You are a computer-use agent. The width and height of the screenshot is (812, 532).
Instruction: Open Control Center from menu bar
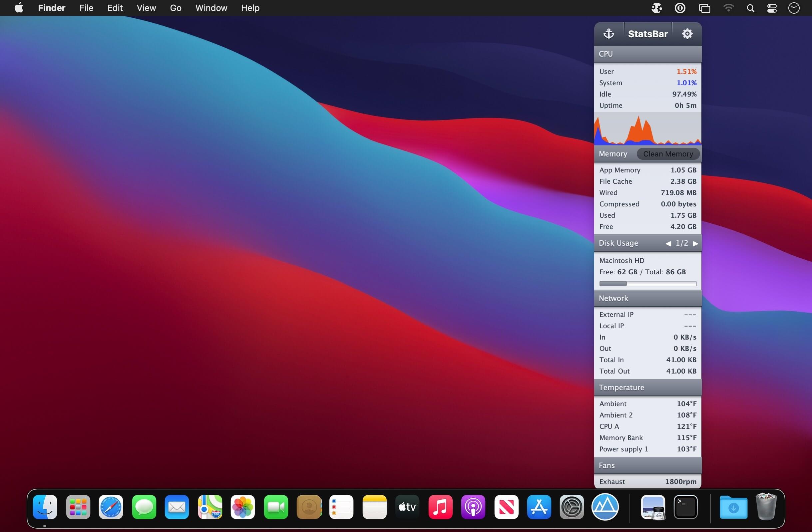tap(772, 8)
